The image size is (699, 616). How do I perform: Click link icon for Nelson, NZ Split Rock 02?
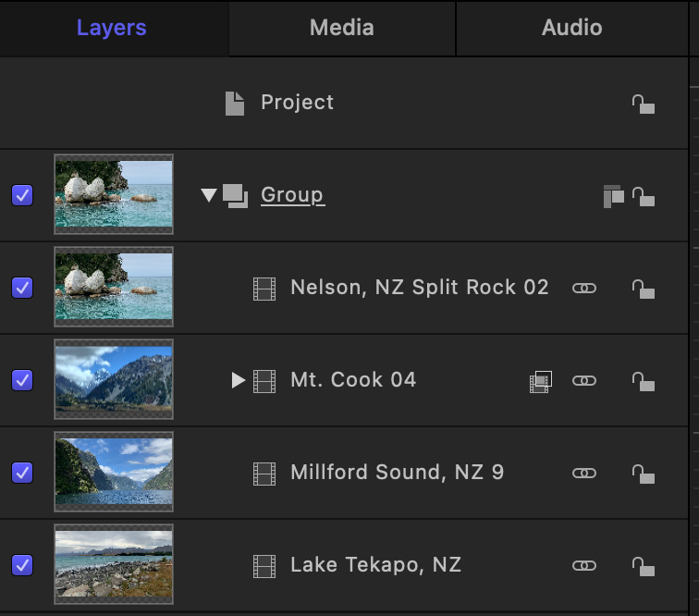tap(584, 289)
